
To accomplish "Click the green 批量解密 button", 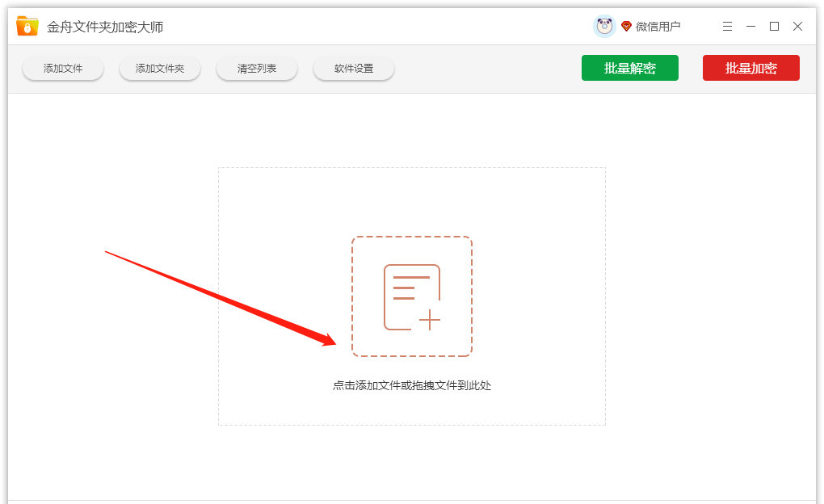I will pos(630,68).
